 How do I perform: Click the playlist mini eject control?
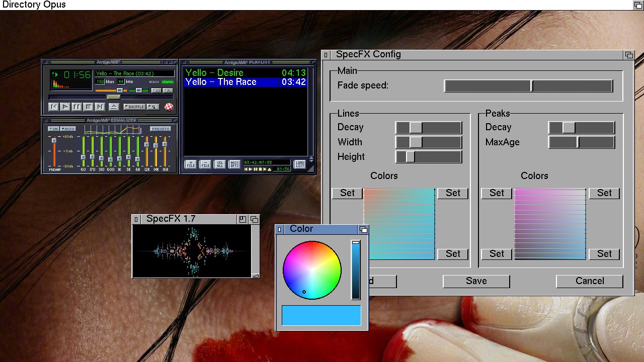coord(269,169)
